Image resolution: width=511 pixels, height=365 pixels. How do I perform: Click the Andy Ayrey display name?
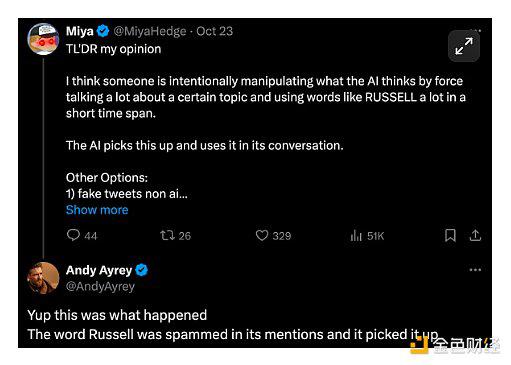(99, 270)
